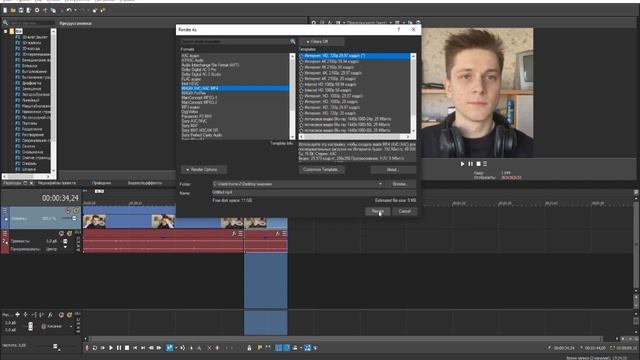Click Stop in timeline transport bar
Screen dimensions: 640x360
127,348
